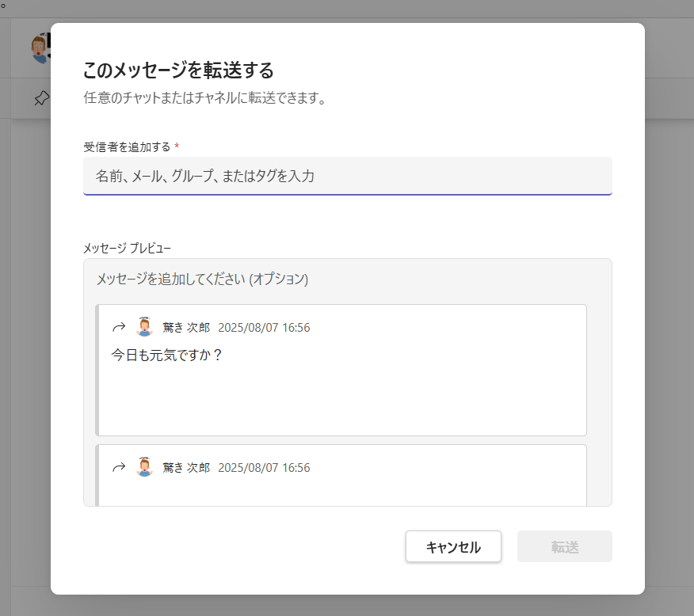Image resolution: width=694 pixels, height=616 pixels.
Task: Click 驚き 次郎's avatar in first forwarded message
Action: tap(144, 327)
